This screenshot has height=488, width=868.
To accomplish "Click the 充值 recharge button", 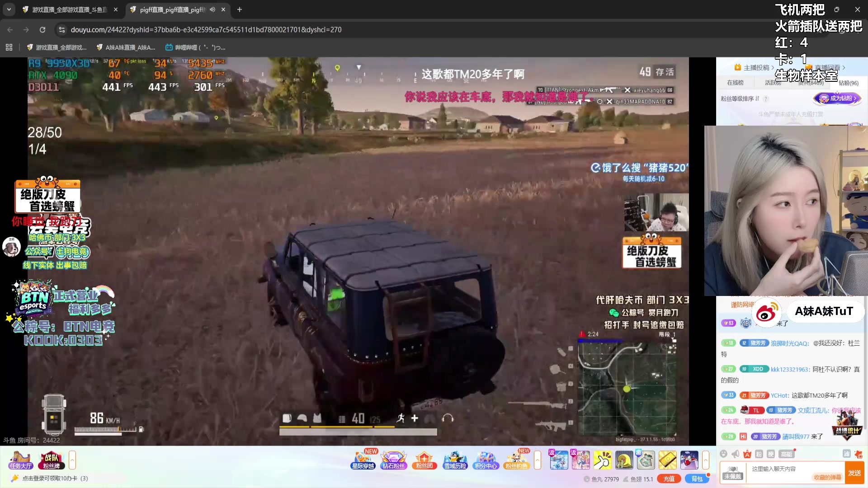I will pos(669,479).
